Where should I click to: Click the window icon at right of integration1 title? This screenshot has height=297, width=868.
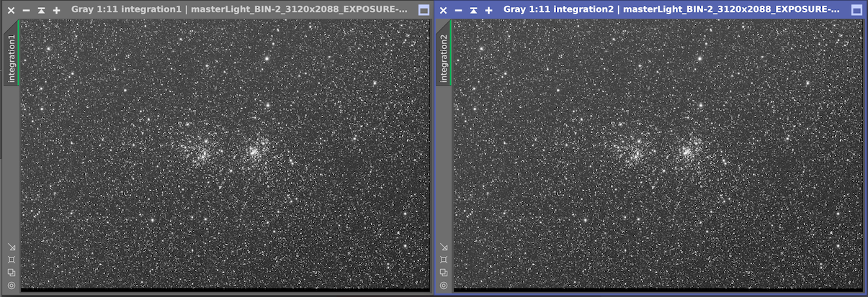(x=424, y=10)
